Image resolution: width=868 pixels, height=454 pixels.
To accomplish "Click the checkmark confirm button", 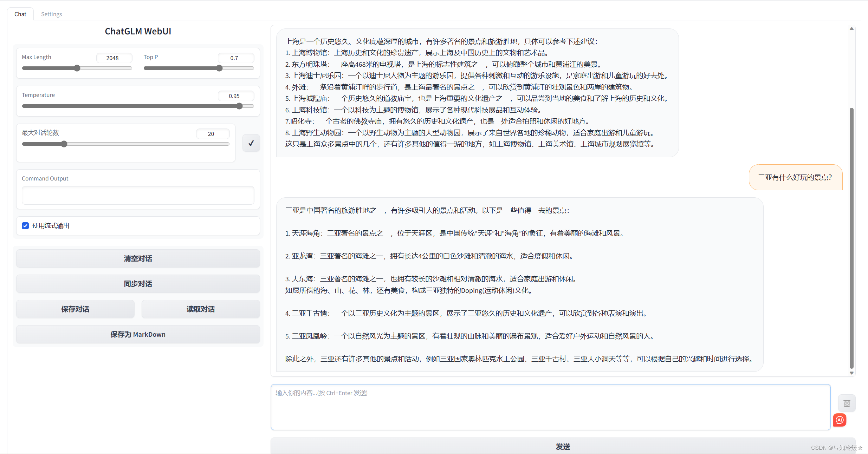I will coord(251,143).
